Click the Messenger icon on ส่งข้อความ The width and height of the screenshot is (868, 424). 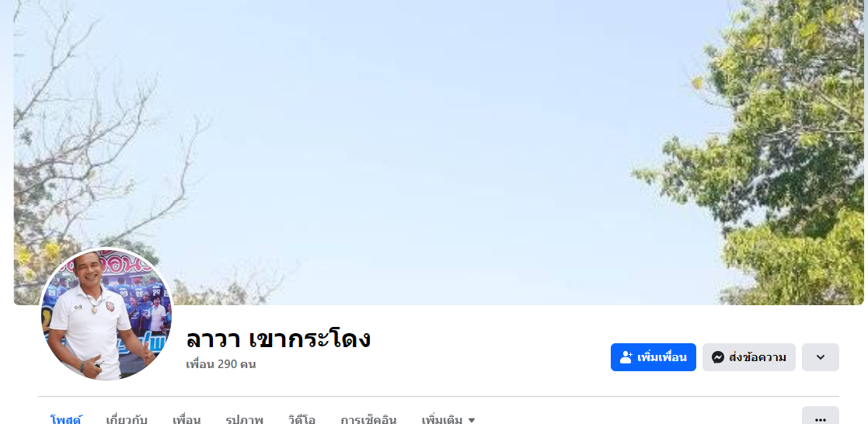718,357
